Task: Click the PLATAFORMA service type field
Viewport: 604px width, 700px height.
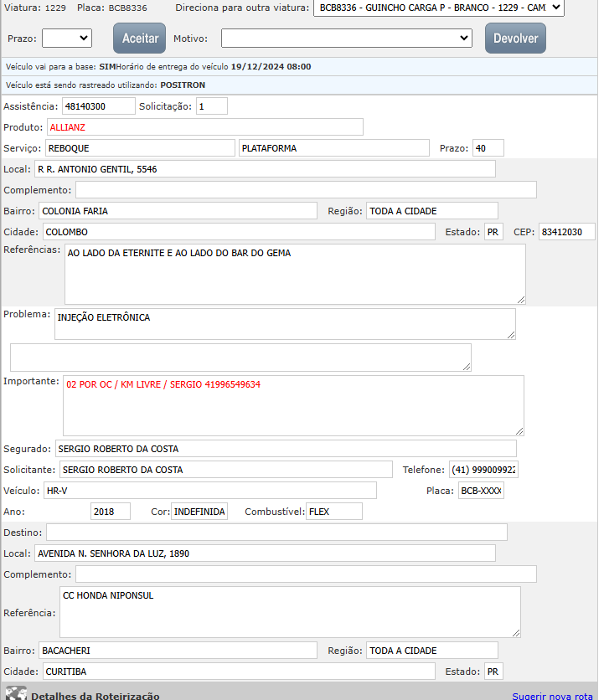Action: tap(335, 148)
